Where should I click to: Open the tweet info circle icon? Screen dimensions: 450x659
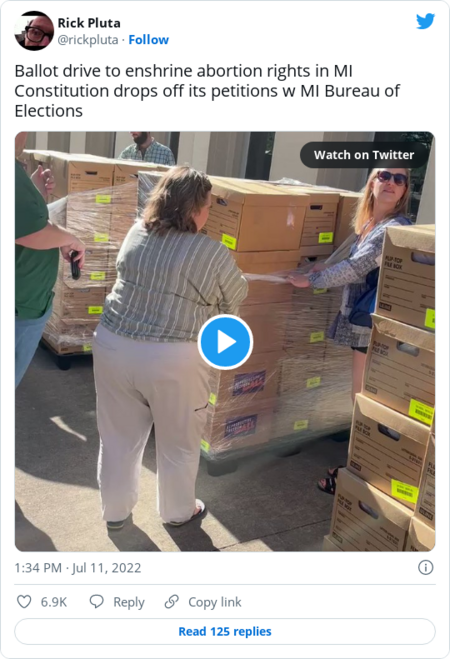426,568
